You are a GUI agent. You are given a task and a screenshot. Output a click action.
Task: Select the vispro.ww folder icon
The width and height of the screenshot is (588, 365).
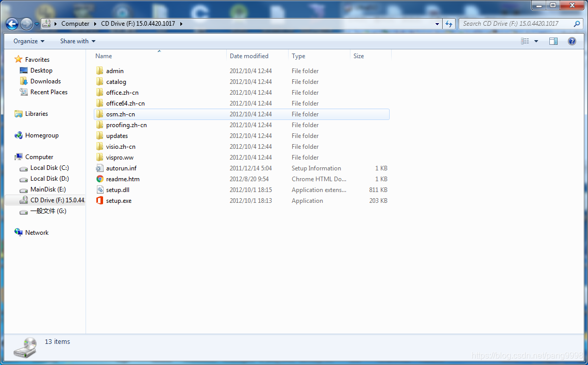coord(99,158)
